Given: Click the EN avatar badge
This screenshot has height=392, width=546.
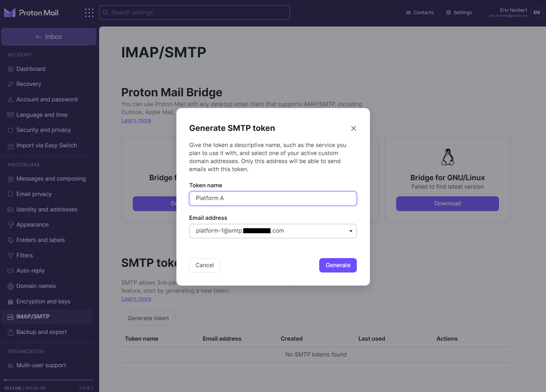Looking at the screenshot, I should pyautogui.click(x=536, y=12).
